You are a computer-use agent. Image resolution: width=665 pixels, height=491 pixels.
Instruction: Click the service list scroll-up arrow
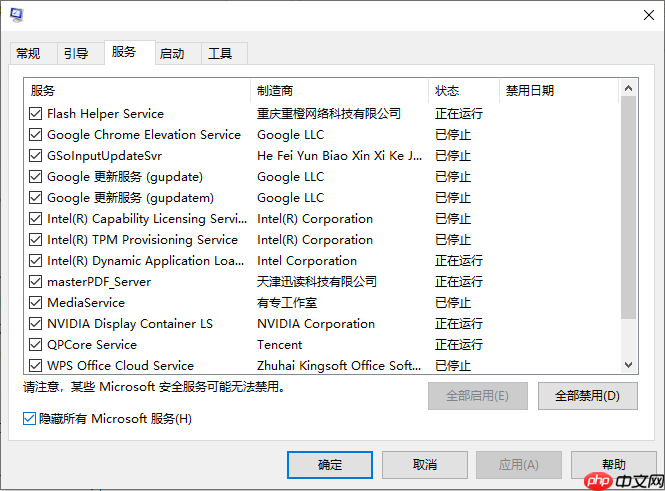point(629,90)
